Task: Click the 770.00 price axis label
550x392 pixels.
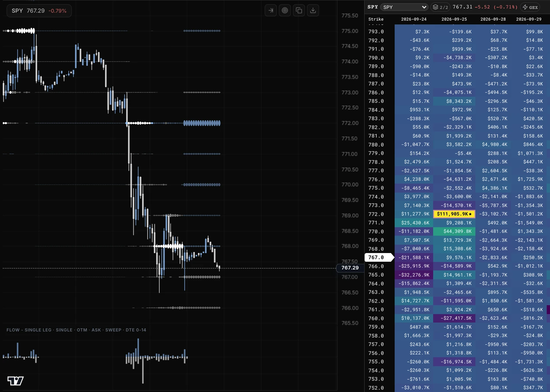Action: 350,185
